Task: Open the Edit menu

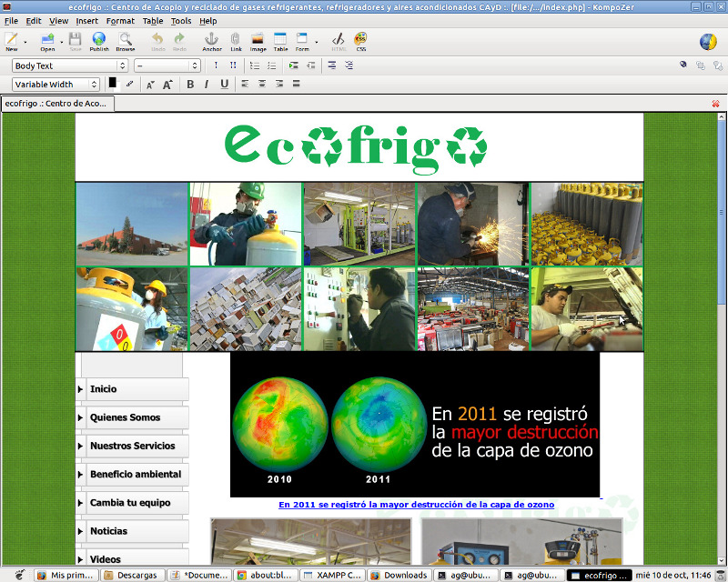Action: click(34, 21)
